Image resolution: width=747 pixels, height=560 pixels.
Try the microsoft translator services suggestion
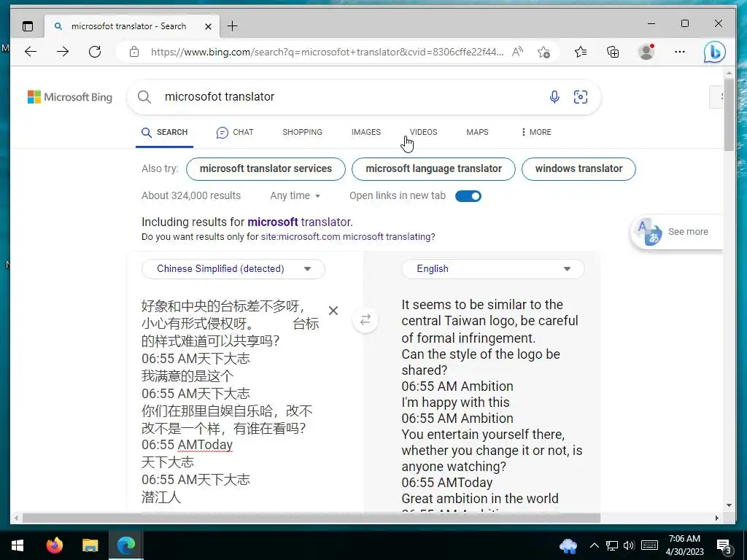click(x=266, y=169)
